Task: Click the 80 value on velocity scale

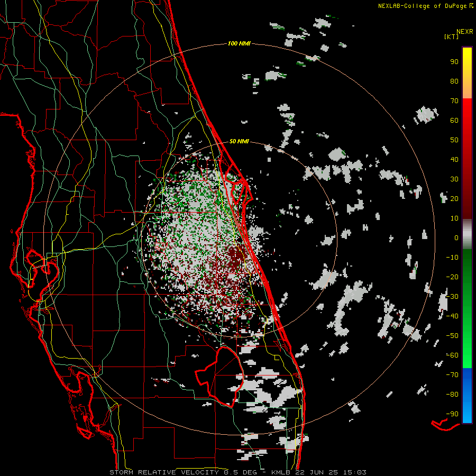Action: click(454, 81)
